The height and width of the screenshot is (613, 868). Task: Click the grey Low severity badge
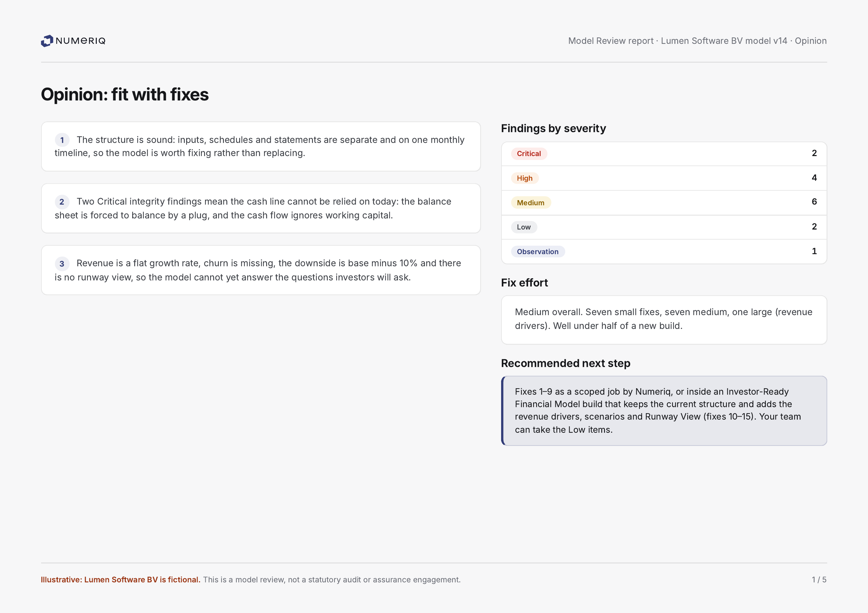pyautogui.click(x=524, y=227)
